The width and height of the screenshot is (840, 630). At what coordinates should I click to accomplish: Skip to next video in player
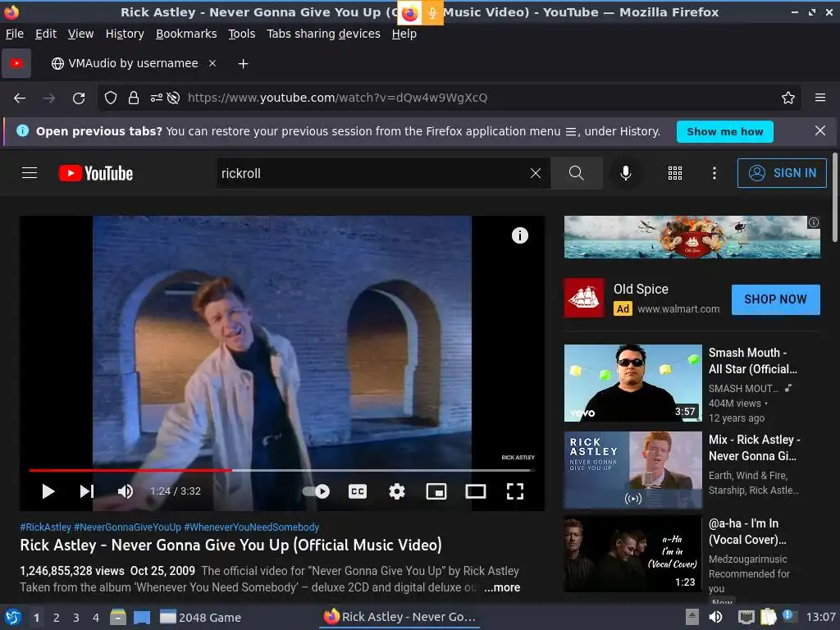coord(87,491)
